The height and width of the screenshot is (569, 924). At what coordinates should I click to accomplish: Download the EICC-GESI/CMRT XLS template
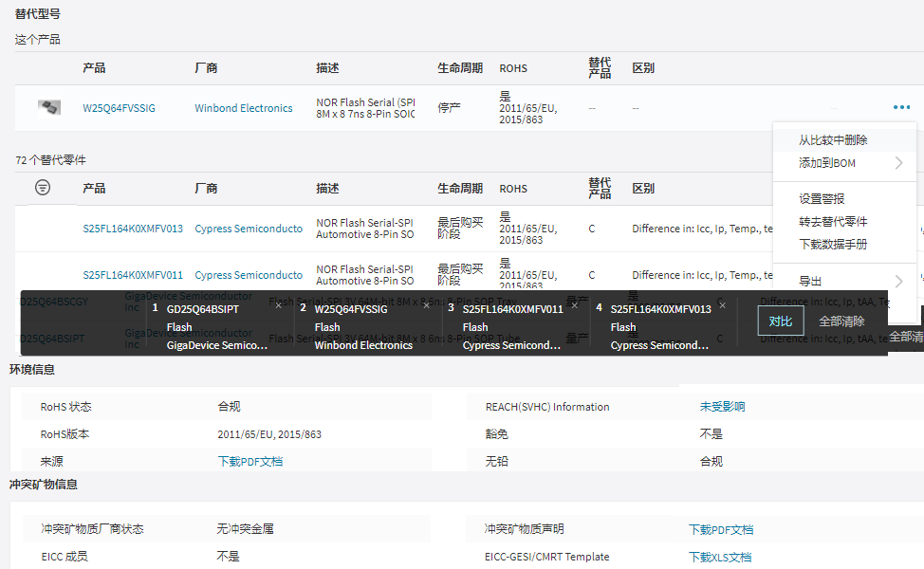click(719, 557)
